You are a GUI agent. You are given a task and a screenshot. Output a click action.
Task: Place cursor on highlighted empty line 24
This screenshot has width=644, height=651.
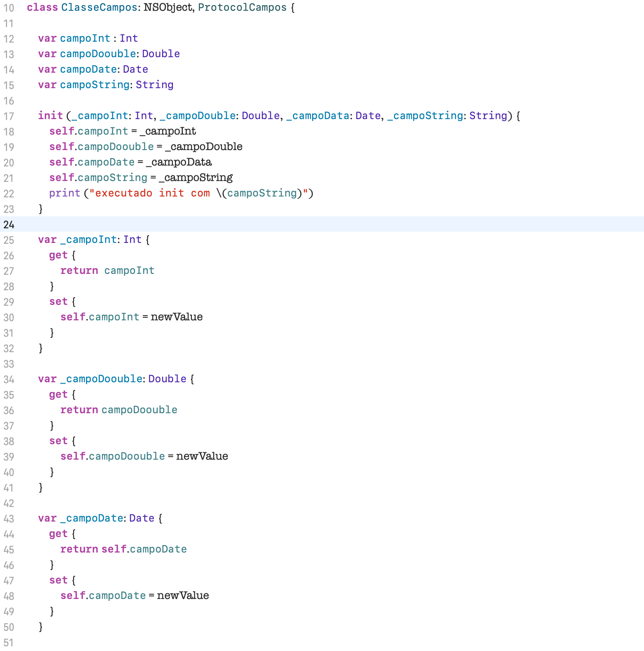(x=322, y=224)
